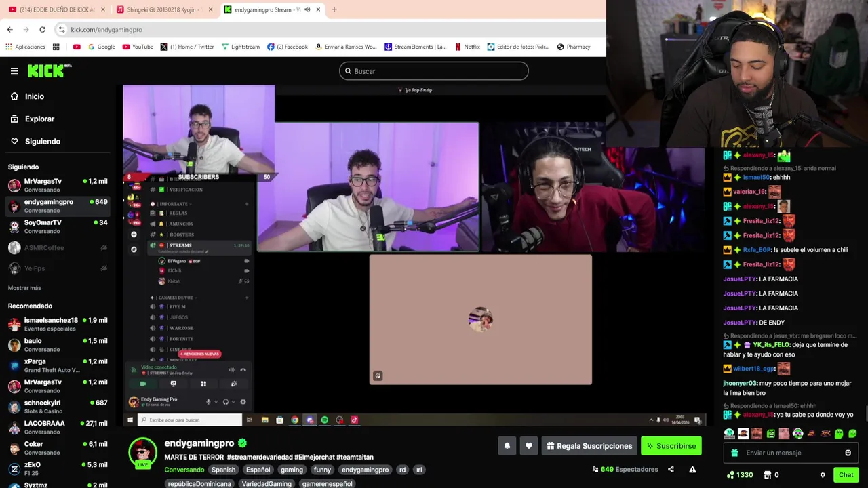The image size is (868, 488).
Task: Click Regala Suscripciones button
Action: pos(589,446)
